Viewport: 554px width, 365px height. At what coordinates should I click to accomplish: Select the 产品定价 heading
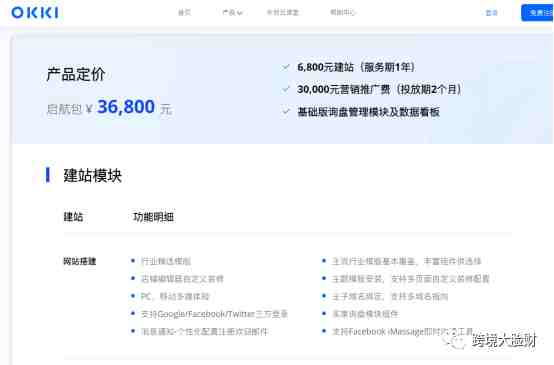pyautogui.click(x=76, y=74)
